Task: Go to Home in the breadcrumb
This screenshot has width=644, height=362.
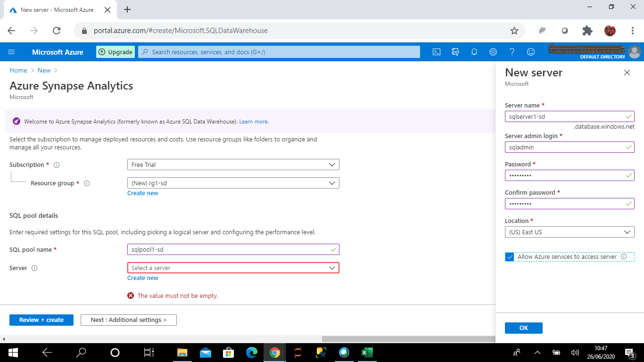Action: pyautogui.click(x=18, y=70)
